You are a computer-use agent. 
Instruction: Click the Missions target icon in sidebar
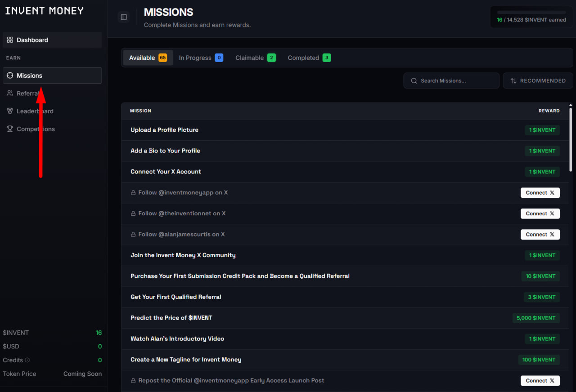[10, 76]
